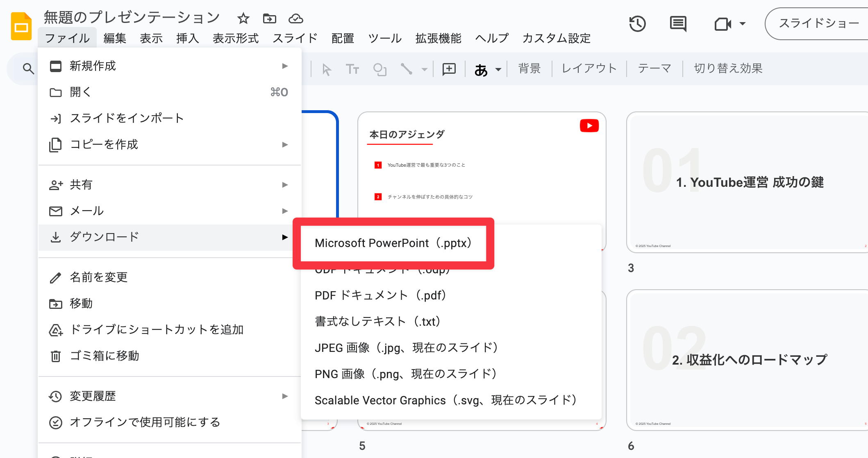Start the slideshow
Viewport: 868px width, 458px height.
(816, 23)
